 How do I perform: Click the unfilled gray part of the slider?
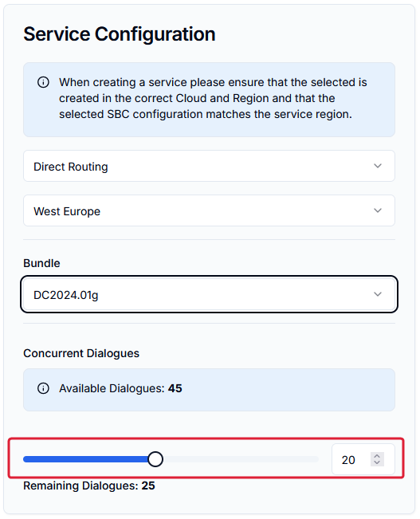point(241,459)
